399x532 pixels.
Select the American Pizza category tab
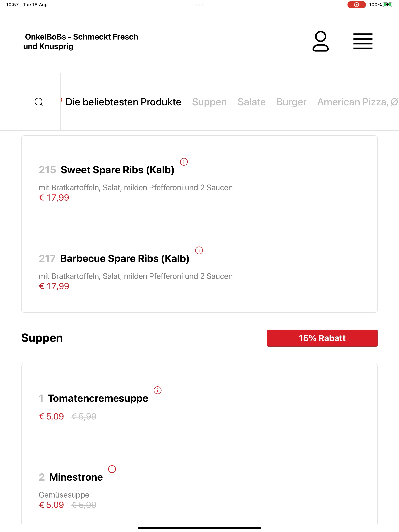pos(358,102)
